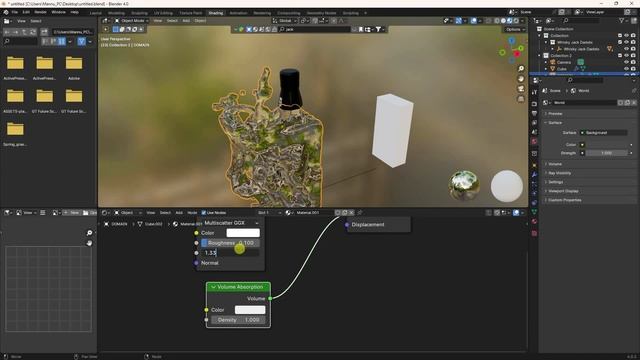Open the Material properties tab
The image size is (640, 360).
coord(534,221)
